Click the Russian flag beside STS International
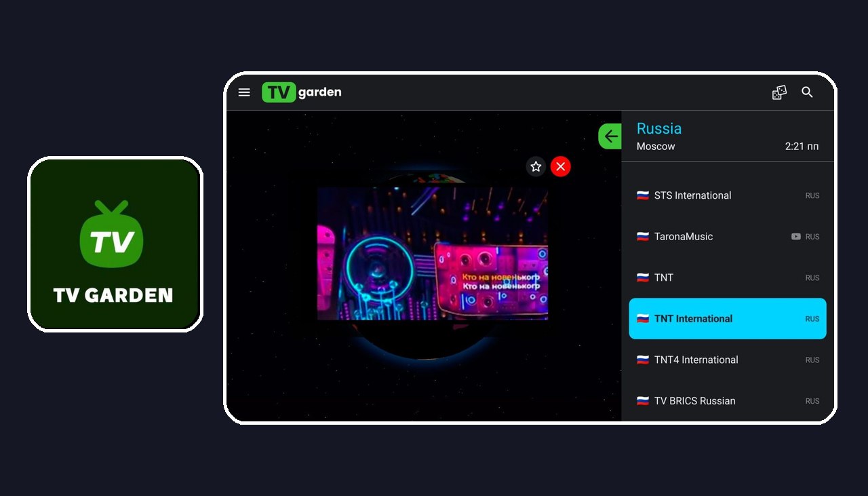Screen dimensions: 868x496 click(x=643, y=195)
